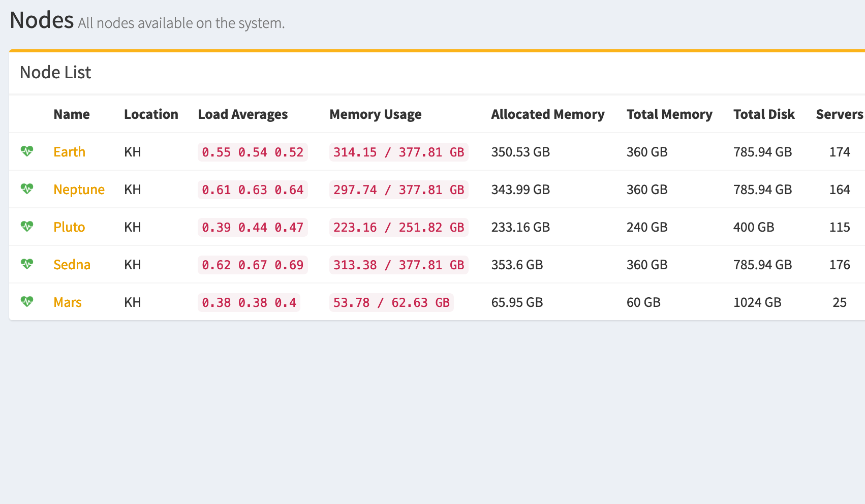Click Earth's memory usage 314.15 / 377.81 GB
The image size is (865, 504).
[x=398, y=152]
